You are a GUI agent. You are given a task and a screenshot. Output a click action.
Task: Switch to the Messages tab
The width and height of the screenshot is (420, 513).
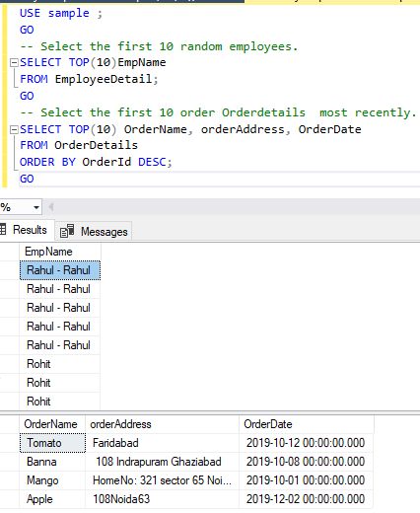click(x=94, y=232)
